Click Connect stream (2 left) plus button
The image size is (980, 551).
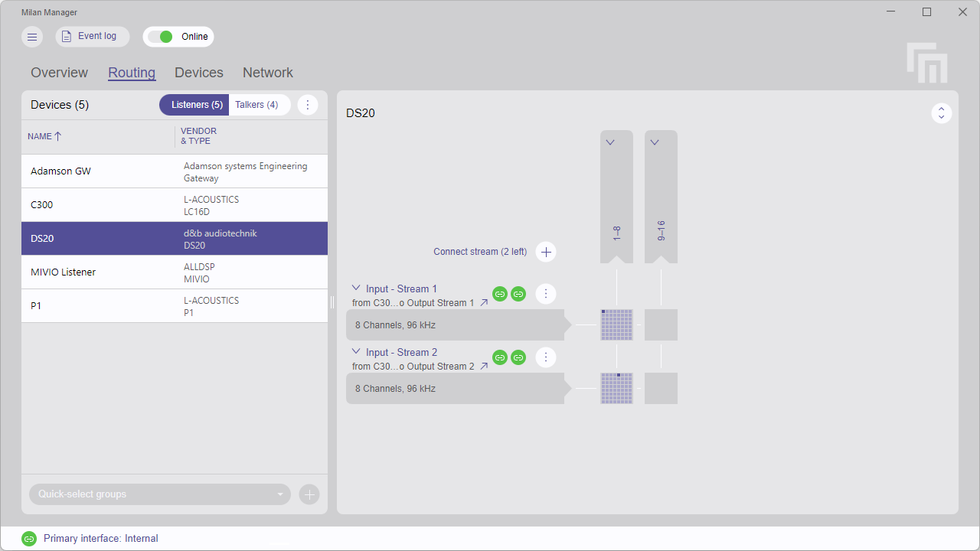click(x=546, y=251)
